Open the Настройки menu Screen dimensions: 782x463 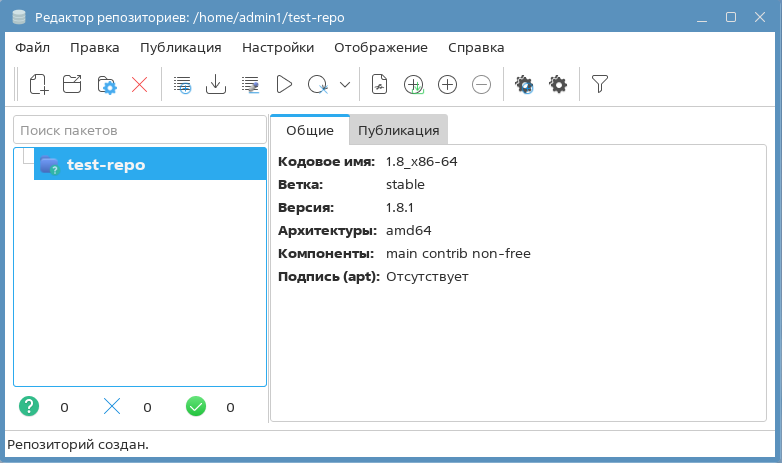click(x=278, y=47)
